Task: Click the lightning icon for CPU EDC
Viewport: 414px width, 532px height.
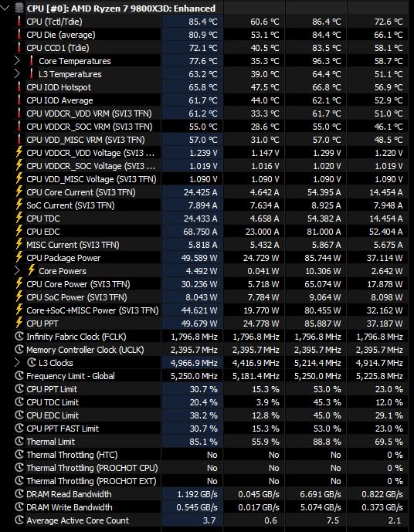Action: pyautogui.click(x=19, y=232)
